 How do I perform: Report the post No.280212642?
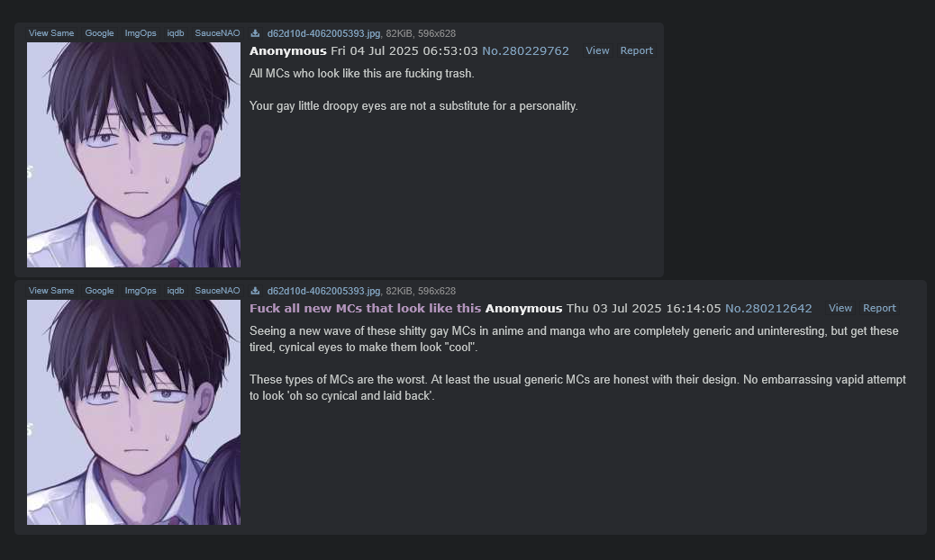[x=879, y=308]
